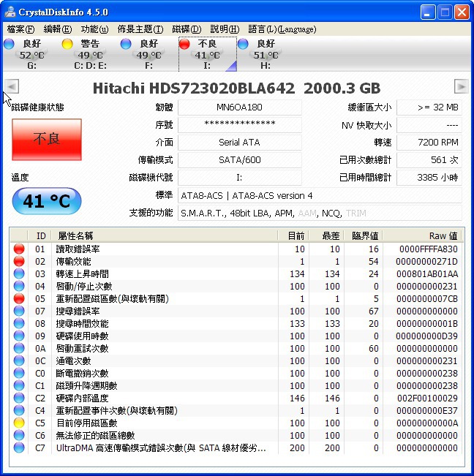The width and height of the screenshot is (474, 476).
Task: Click the 屬性名稱 column header
Action: (165, 236)
